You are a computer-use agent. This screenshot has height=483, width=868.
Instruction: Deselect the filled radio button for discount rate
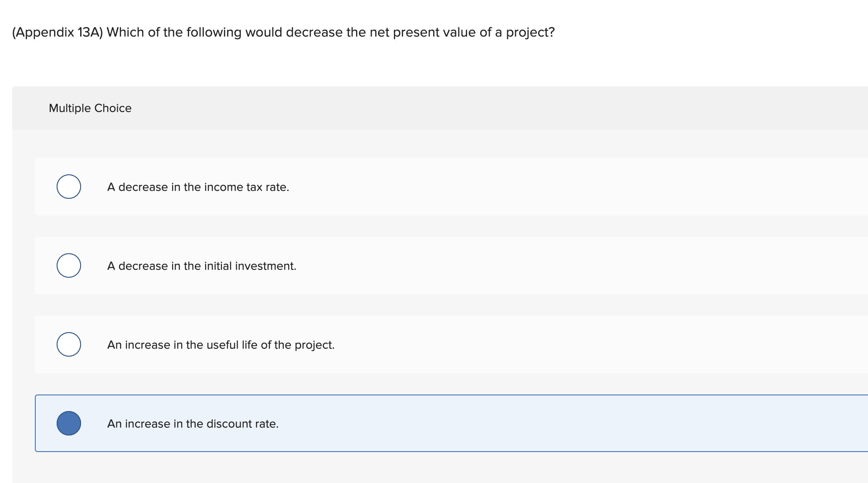click(x=69, y=422)
